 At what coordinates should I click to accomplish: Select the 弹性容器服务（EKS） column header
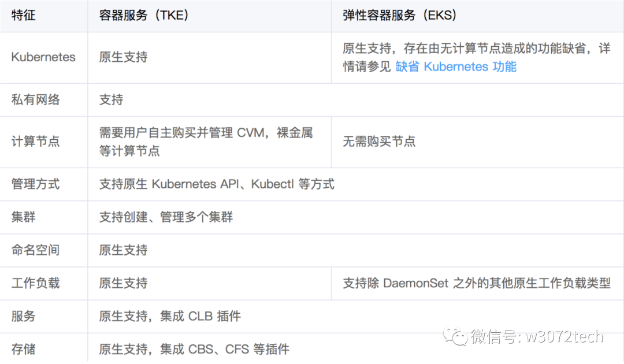(400, 15)
